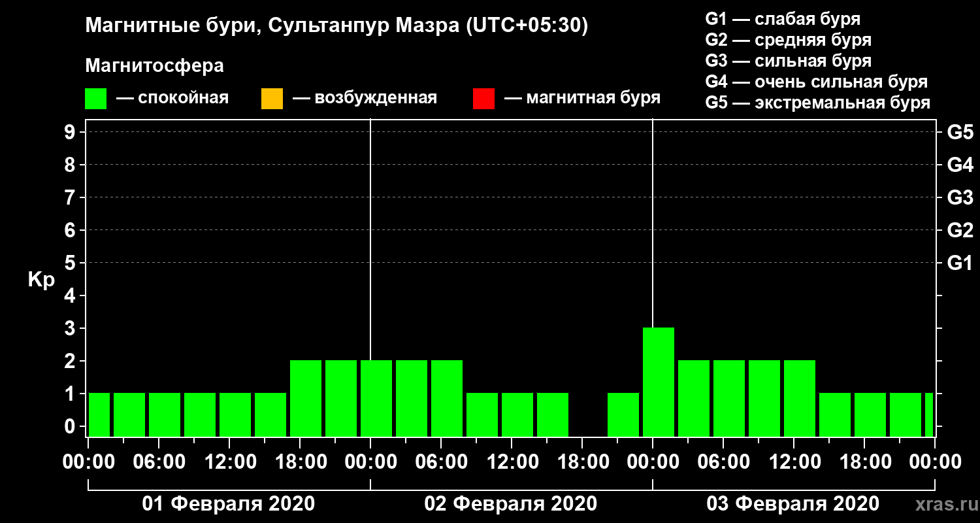
Task: Click the '— магнитная буря' legend label
Action: click(x=583, y=99)
